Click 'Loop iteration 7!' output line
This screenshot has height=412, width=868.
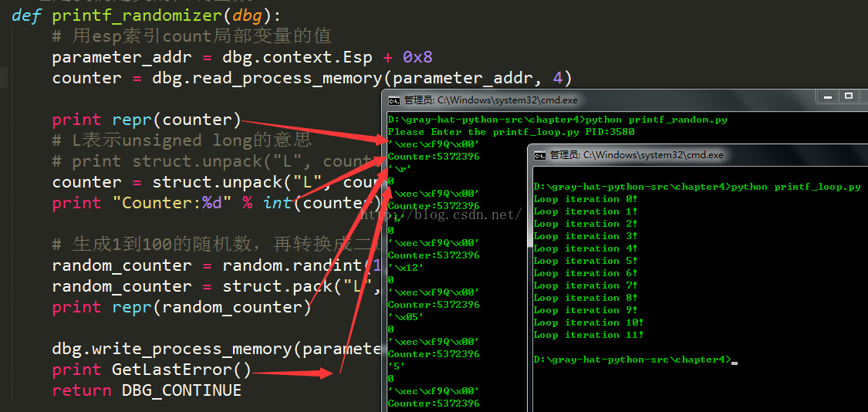click(x=585, y=285)
